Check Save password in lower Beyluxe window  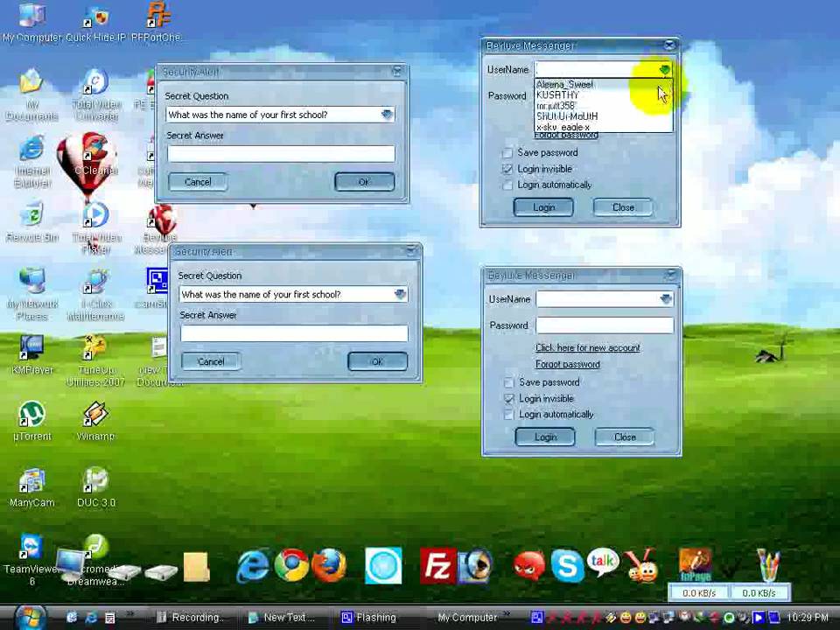click(508, 382)
